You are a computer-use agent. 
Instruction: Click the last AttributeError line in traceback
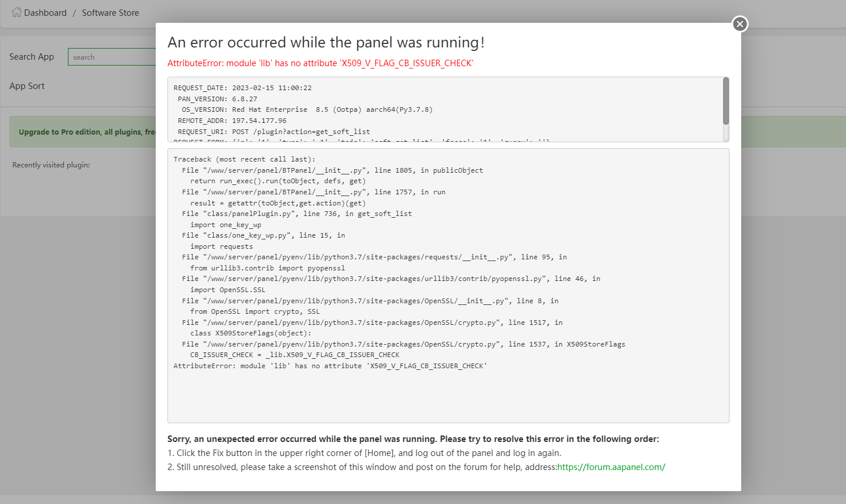tap(330, 366)
